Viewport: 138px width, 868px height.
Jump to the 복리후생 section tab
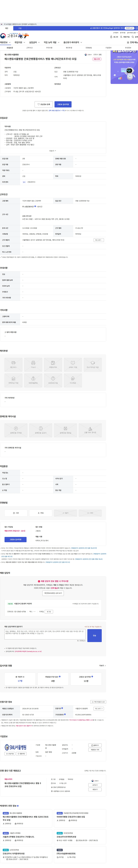[x=69, y=48]
